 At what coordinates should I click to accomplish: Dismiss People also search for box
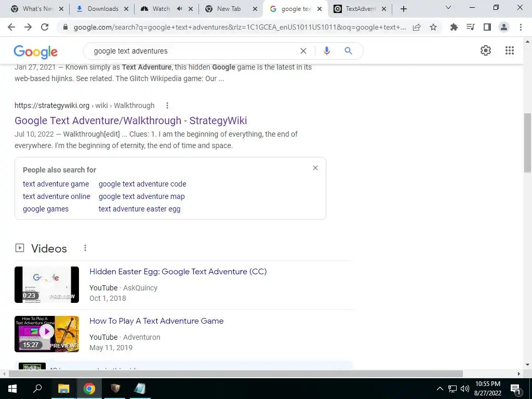tap(315, 168)
